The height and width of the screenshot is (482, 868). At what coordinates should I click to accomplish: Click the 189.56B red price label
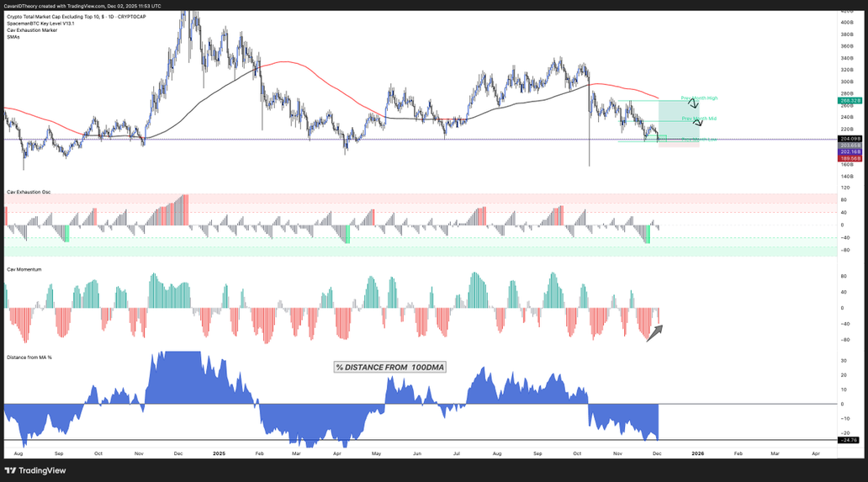click(x=848, y=157)
